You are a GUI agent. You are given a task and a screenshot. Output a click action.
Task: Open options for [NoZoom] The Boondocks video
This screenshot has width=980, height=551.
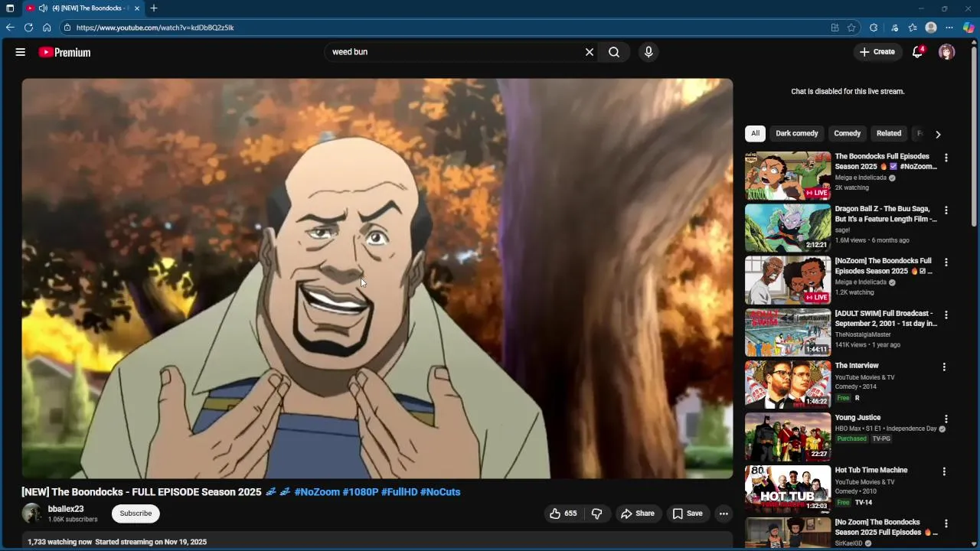click(x=946, y=262)
